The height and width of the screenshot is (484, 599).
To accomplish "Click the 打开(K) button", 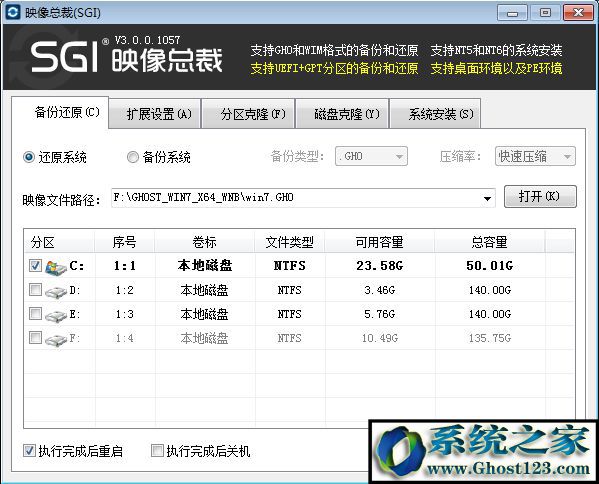I will (x=540, y=196).
